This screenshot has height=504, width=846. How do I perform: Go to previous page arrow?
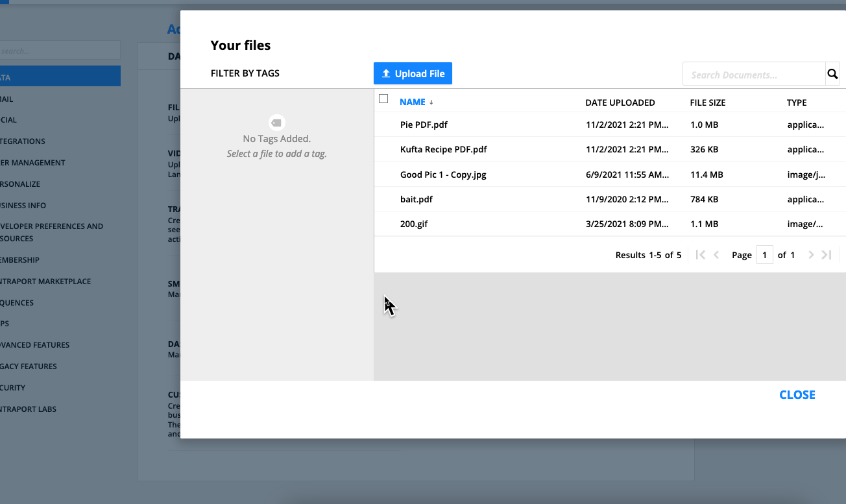(x=716, y=255)
